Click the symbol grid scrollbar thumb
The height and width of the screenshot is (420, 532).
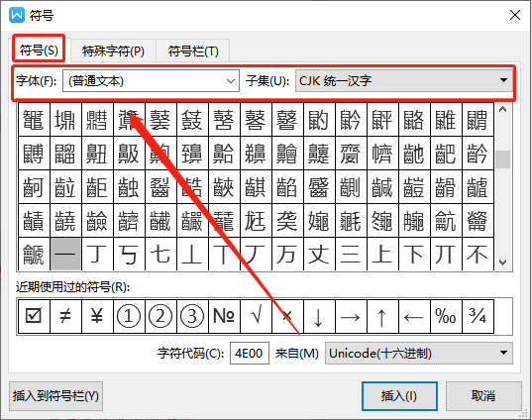[x=502, y=159]
